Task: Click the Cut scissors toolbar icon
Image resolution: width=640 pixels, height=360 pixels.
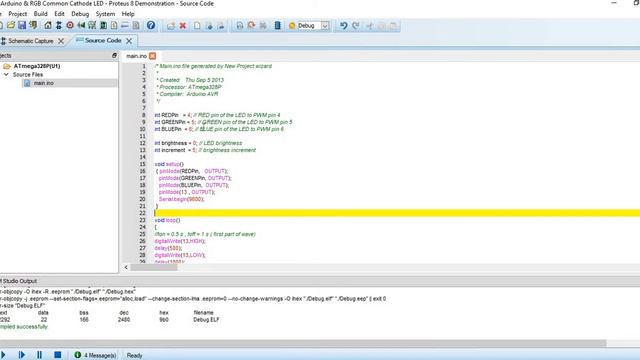Action: click(369, 26)
